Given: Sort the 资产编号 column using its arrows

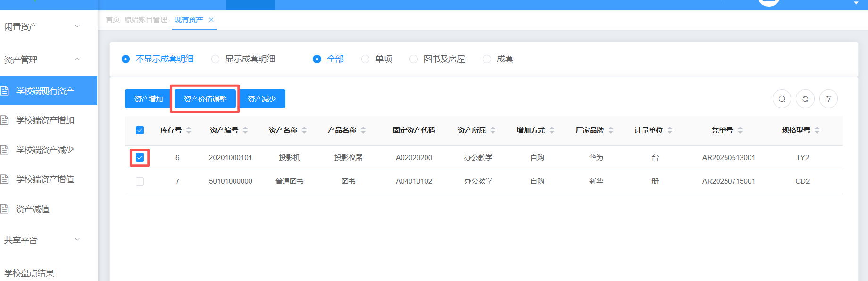Looking at the screenshot, I should [245, 130].
